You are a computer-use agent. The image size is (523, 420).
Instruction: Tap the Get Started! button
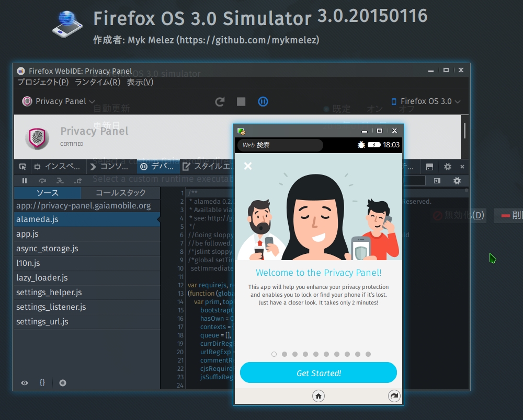point(319,372)
